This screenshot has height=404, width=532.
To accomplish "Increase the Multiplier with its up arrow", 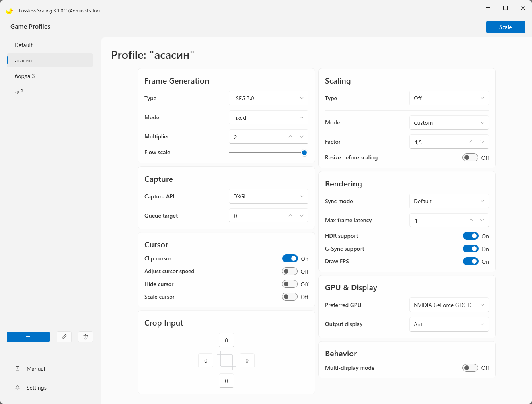I will click(290, 137).
